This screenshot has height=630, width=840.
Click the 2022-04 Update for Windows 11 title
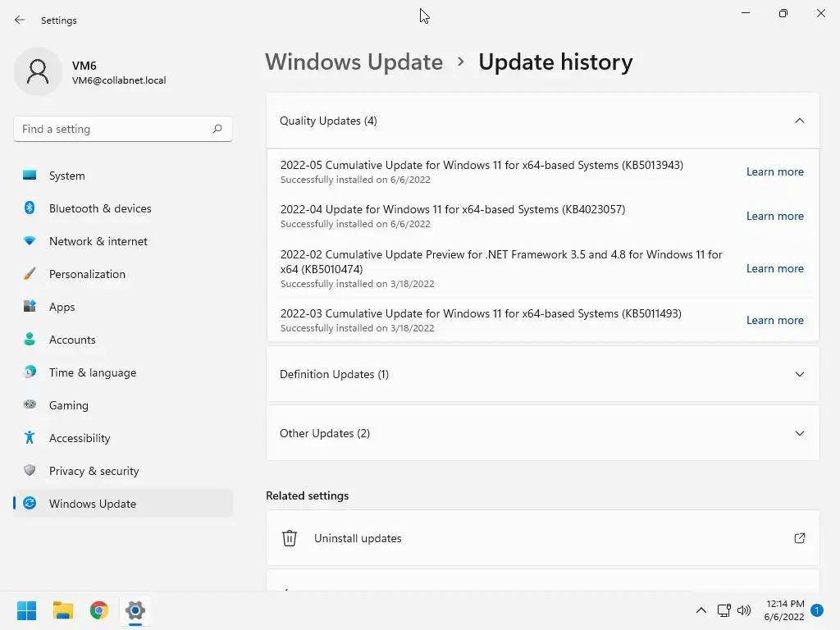(x=453, y=209)
